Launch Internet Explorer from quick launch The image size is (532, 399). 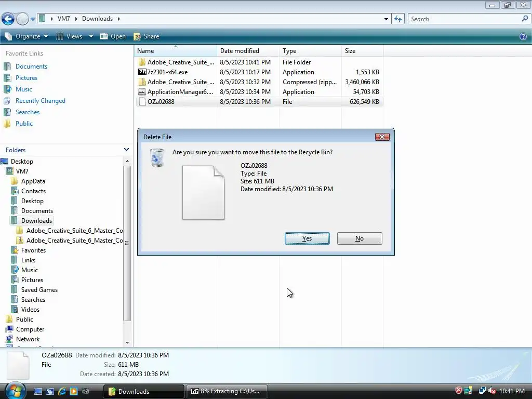pos(62,391)
